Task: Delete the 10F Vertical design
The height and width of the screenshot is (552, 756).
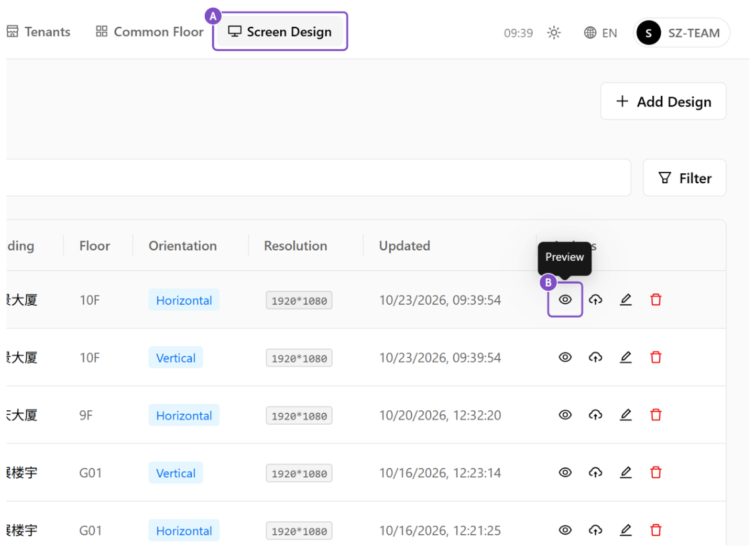Action: coord(656,357)
